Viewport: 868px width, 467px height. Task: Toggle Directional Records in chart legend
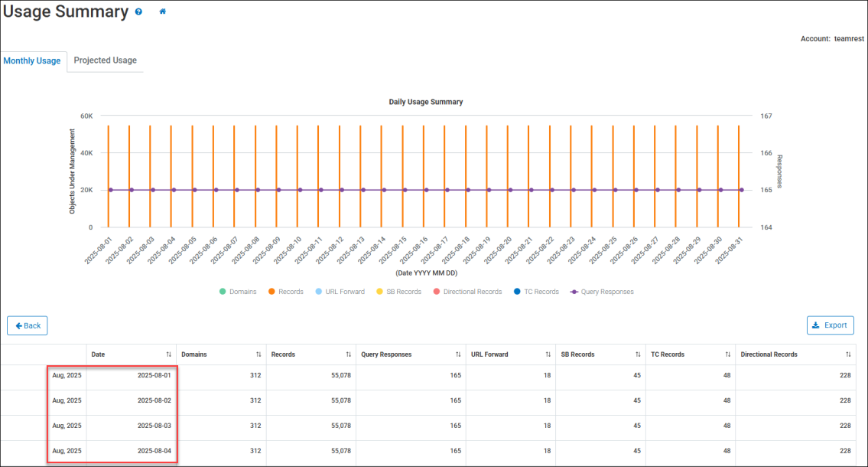tap(468, 292)
